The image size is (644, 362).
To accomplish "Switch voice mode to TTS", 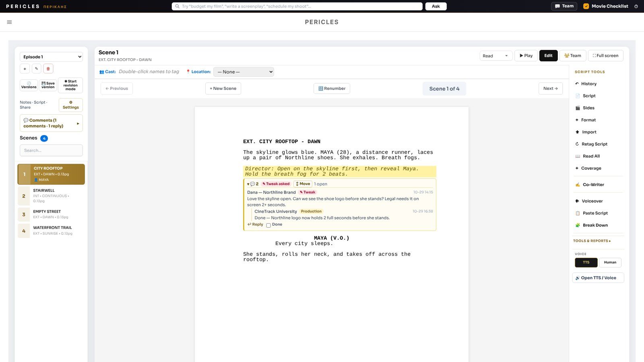I will [586, 263].
